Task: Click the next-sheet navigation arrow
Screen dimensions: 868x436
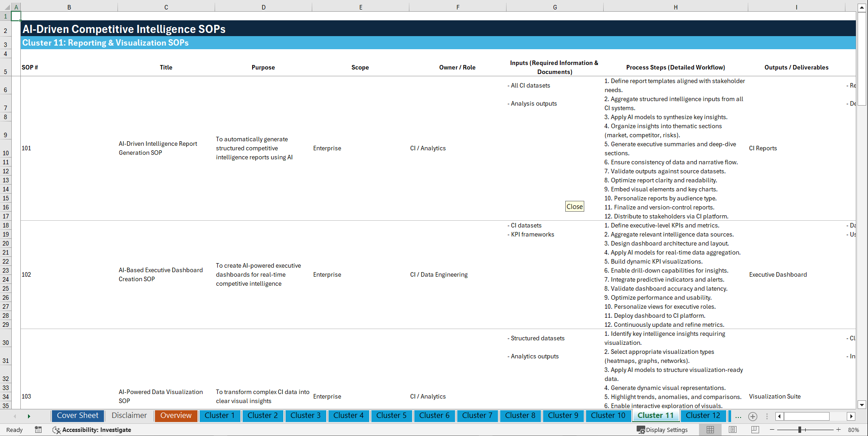Action: [x=29, y=416]
